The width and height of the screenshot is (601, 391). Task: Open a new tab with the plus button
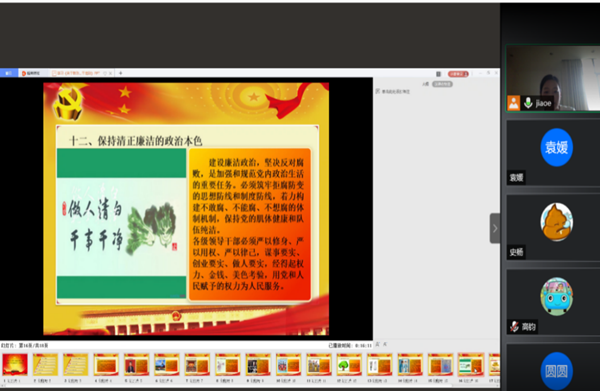coord(120,73)
